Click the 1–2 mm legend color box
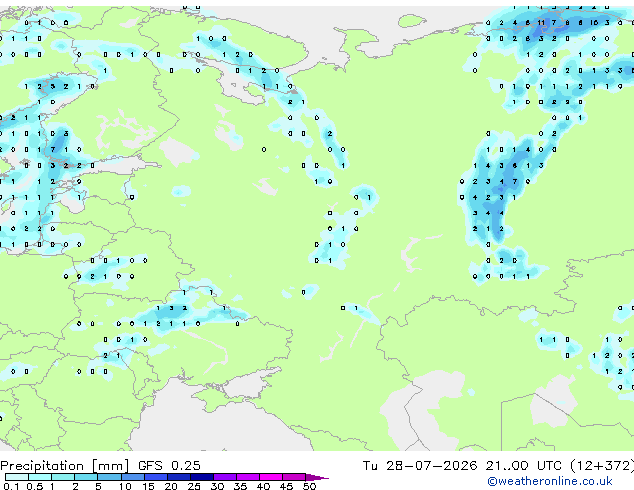Image resolution: width=634 pixels, height=490 pixels. click(x=63, y=477)
